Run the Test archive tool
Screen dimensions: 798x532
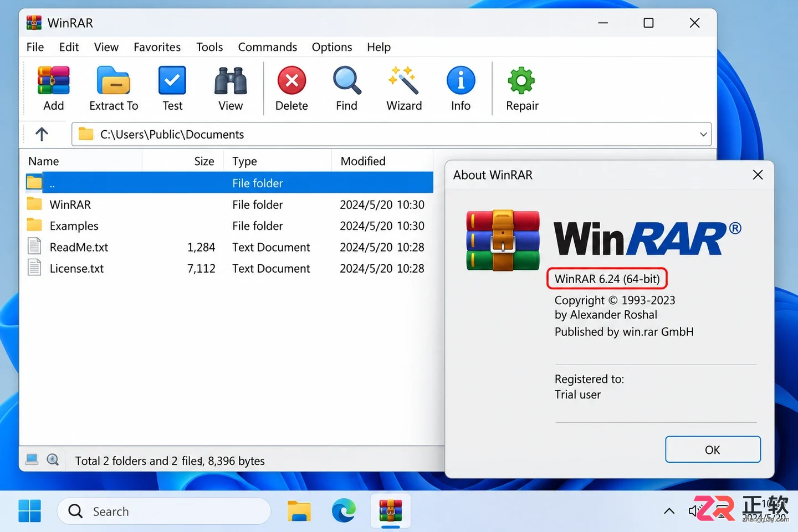tap(172, 88)
